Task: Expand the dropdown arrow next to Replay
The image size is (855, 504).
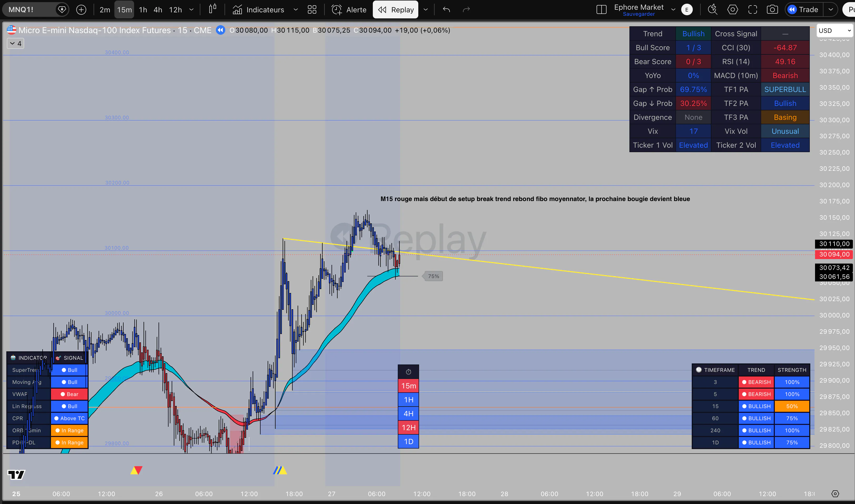Action: coord(425,9)
